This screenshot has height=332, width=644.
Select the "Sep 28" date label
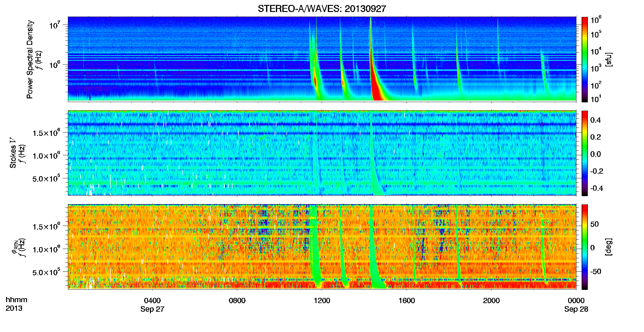coord(576,309)
